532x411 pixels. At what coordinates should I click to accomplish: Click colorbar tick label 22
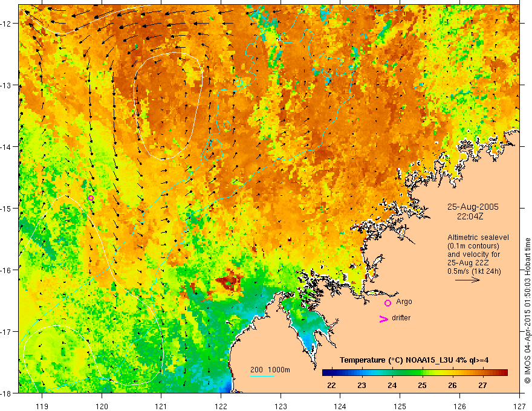[331, 386]
